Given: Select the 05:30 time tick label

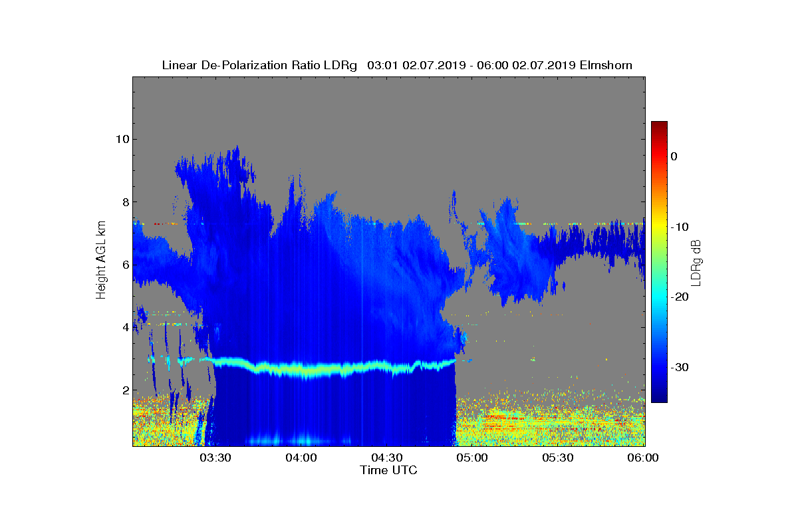Looking at the screenshot, I should (x=558, y=458).
